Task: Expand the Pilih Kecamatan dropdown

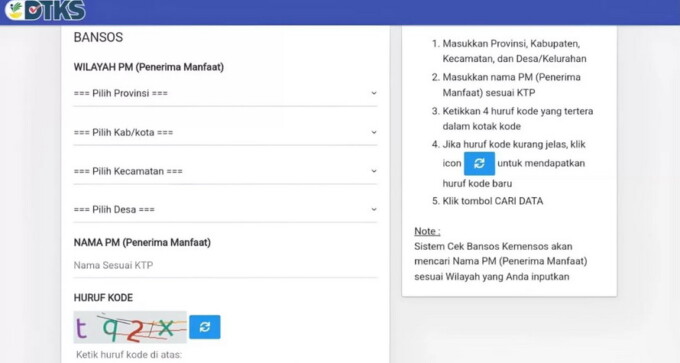Action: [225, 171]
